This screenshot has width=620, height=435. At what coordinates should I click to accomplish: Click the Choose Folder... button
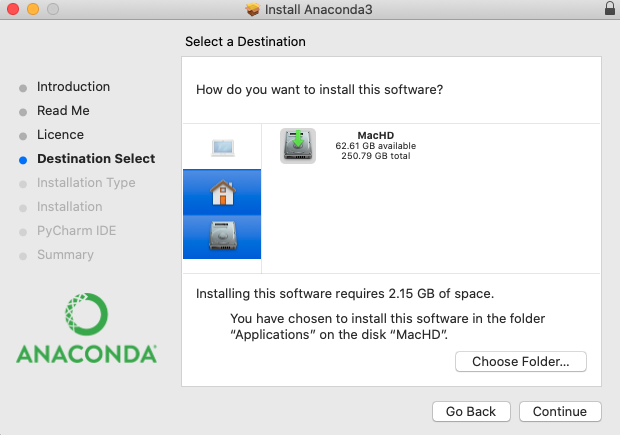coord(521,361)
